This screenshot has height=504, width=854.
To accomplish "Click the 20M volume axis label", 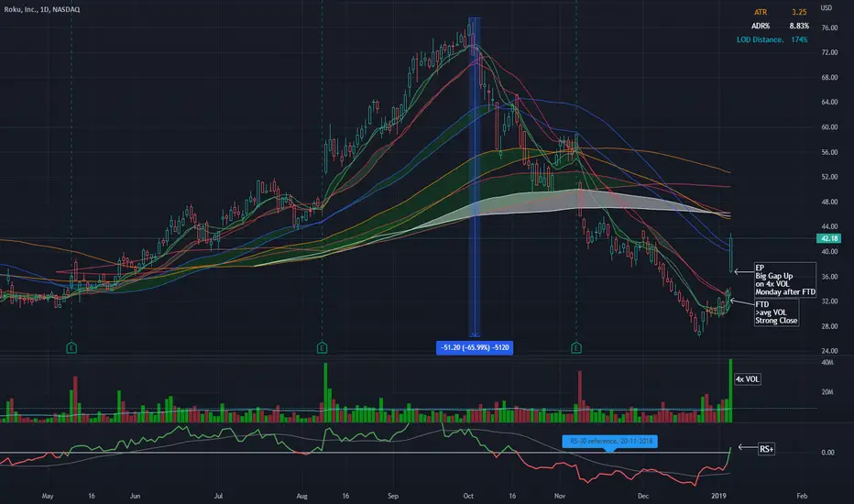I will pos(827,392).
